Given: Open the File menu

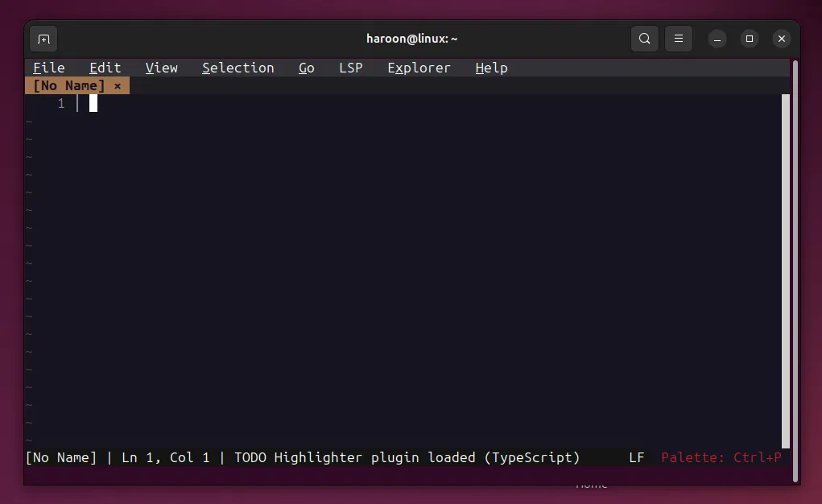Looking at the screenshot, I should (x=48, y=68).
